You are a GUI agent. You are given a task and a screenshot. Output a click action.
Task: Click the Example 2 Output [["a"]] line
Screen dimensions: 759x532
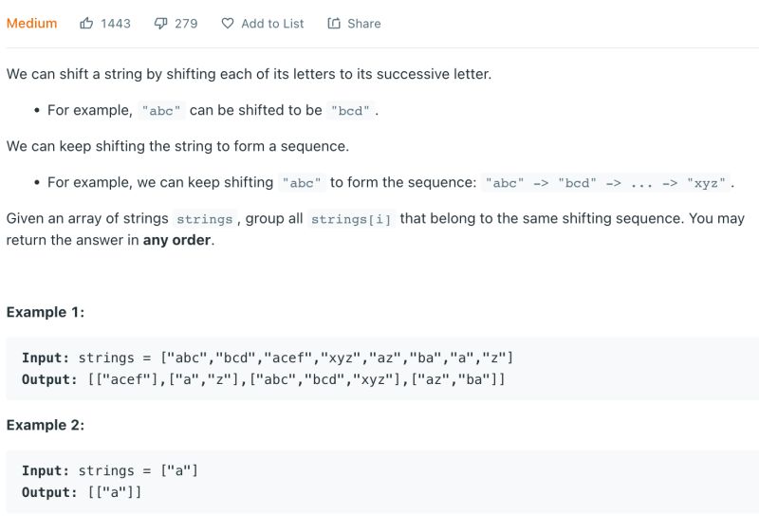point(82,492)
